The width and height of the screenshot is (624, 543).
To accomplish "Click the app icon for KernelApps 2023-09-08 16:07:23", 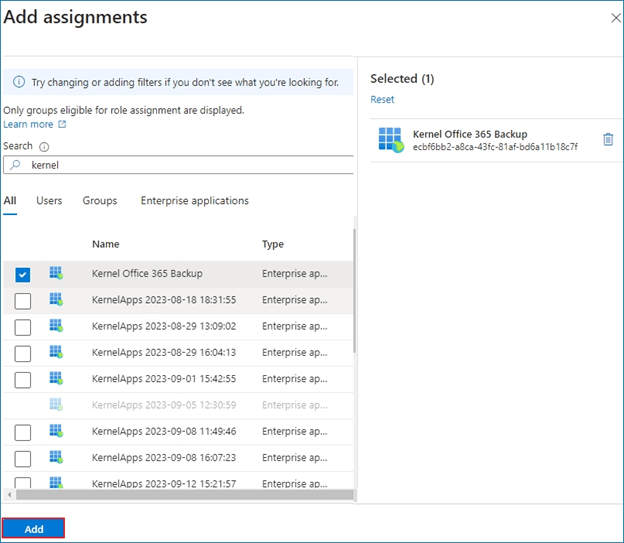I will pos(56,457).
